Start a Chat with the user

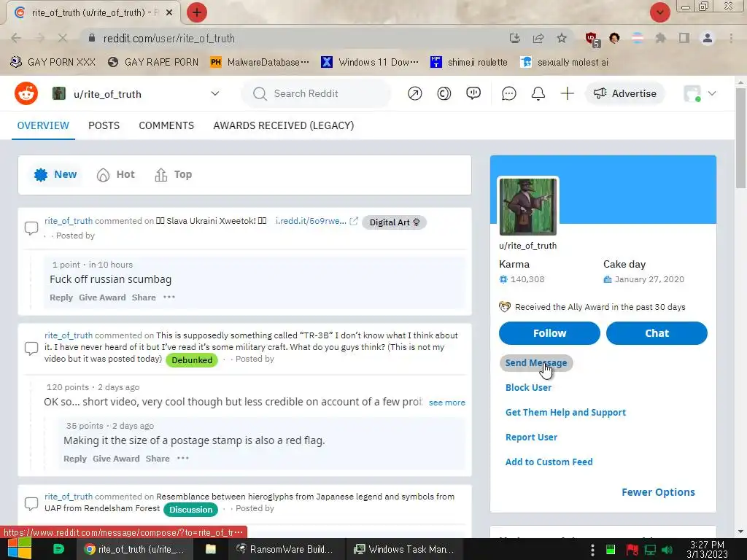pyautogui.click(x=657, y=332)
